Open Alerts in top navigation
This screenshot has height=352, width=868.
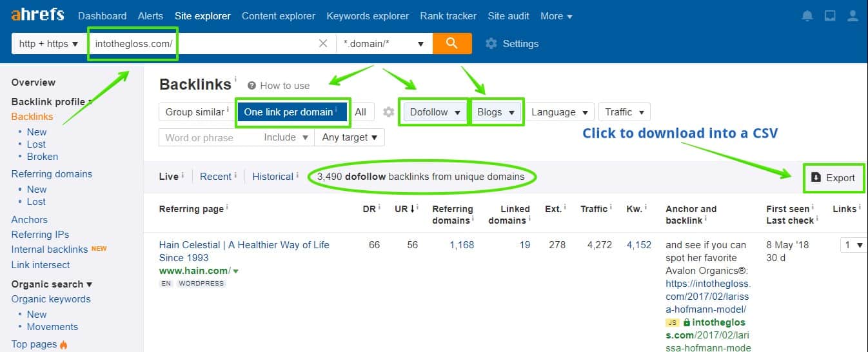(150, 16)
